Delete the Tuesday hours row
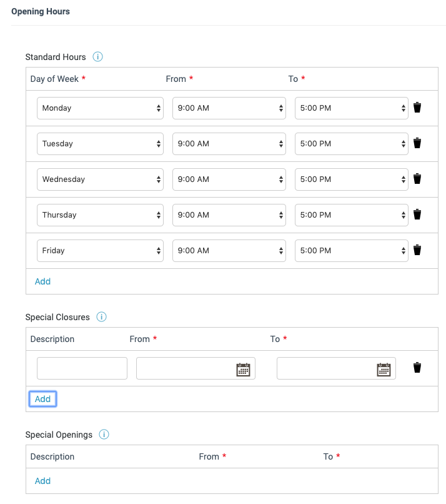Viewport: 446px width, 504px height. coord(417,143)
